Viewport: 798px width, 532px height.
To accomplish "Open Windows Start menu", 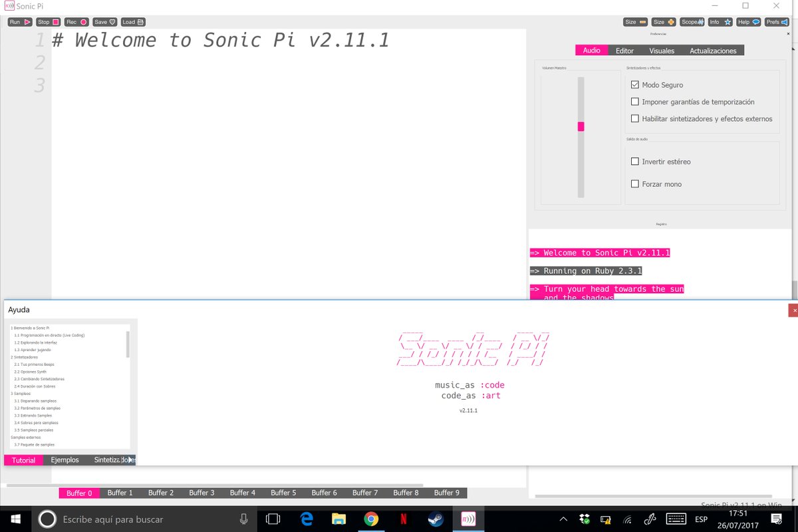I will point(16,519).
